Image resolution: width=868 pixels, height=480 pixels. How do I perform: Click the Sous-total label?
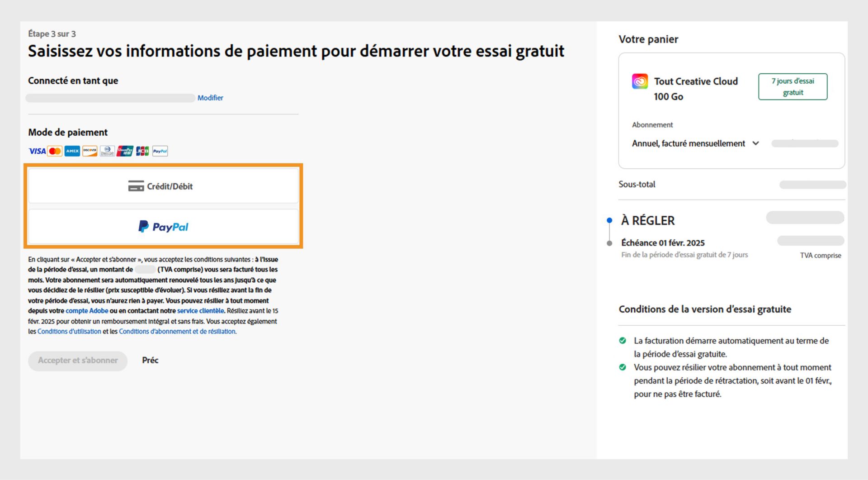coord(637,184)
